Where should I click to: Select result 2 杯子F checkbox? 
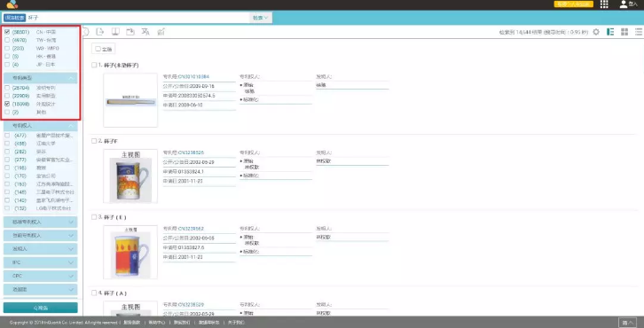(94, 141)
